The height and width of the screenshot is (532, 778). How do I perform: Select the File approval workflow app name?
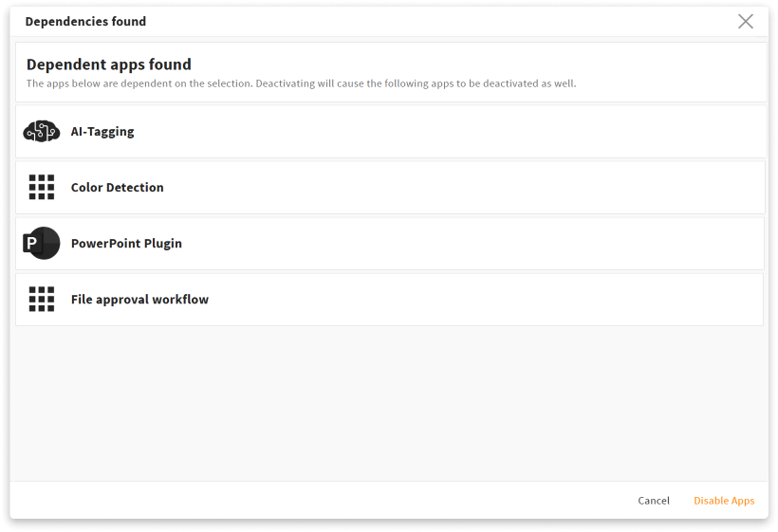point(139,300)
